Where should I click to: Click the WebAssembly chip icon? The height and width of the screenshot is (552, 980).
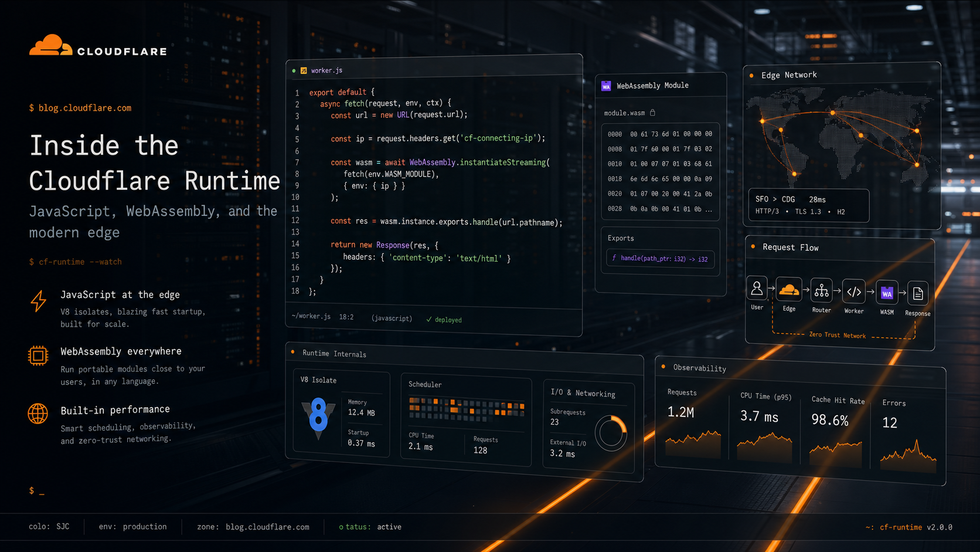point(38,355)
